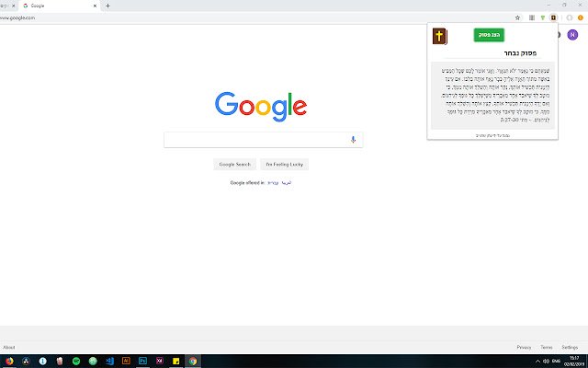Open the Terms link in footer
The height and width of the screenshot is (368, 588).
click(547, 348)
